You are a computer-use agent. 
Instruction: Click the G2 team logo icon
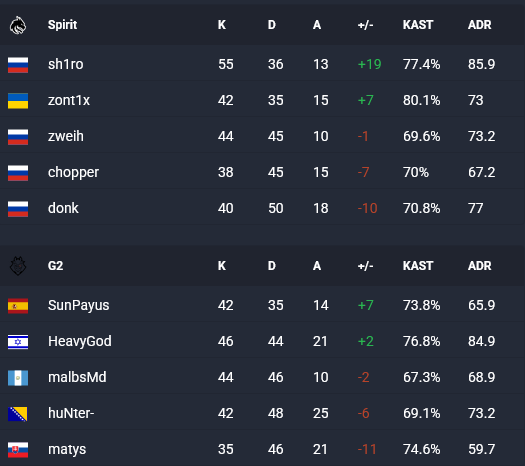click(x=18, y=266)
